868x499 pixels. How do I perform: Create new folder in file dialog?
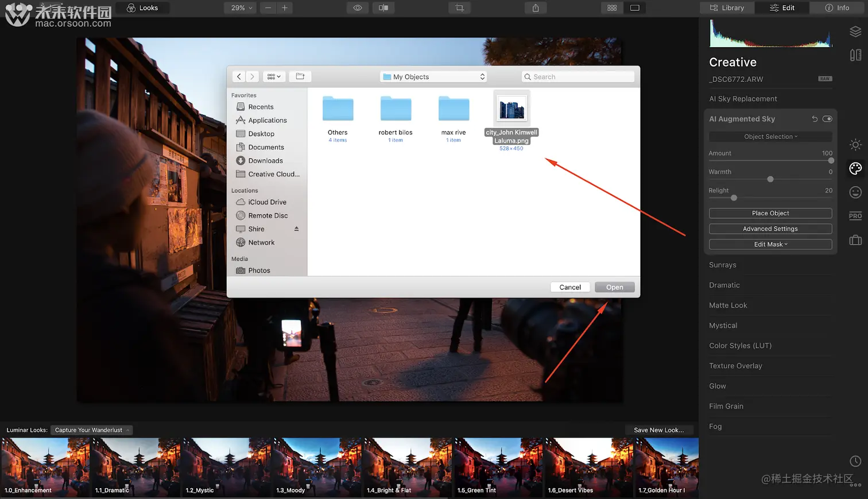point(300,76)
